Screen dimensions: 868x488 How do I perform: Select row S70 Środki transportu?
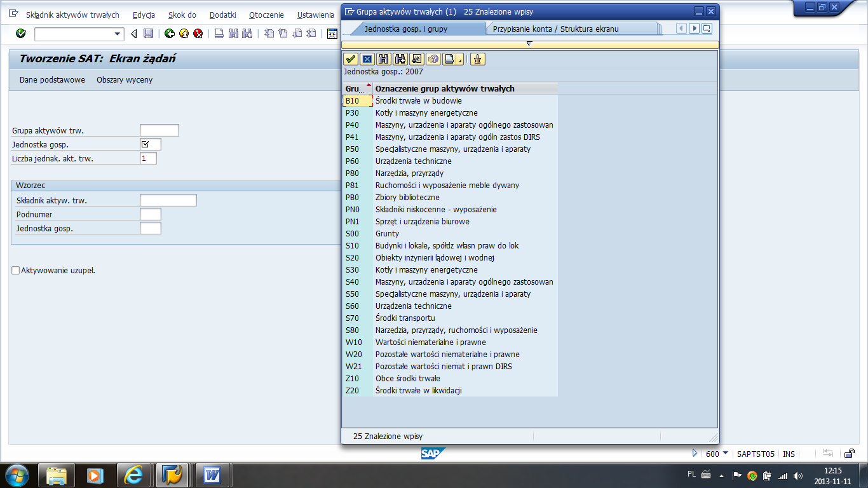point(450,318)
